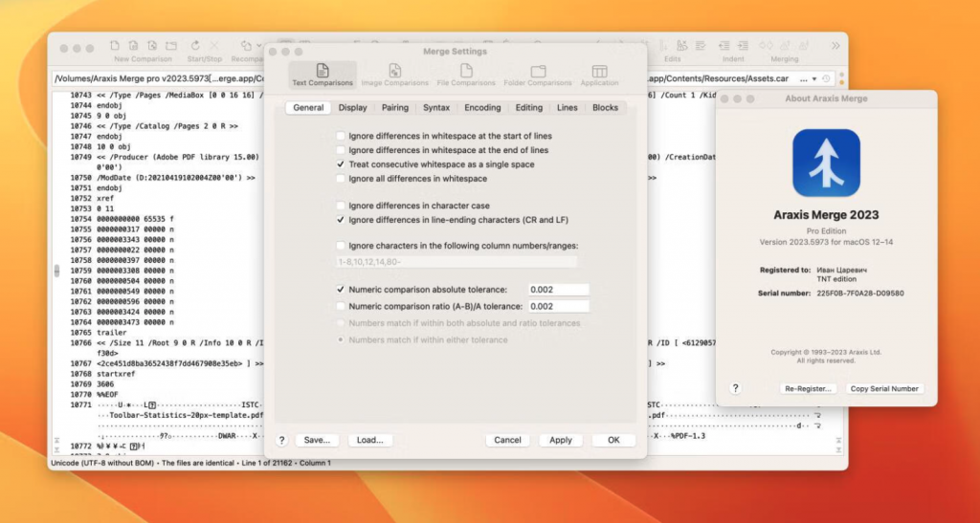Open the Image Comparisons settings pane
Viewport: 980px width, 523px height.
395,75
